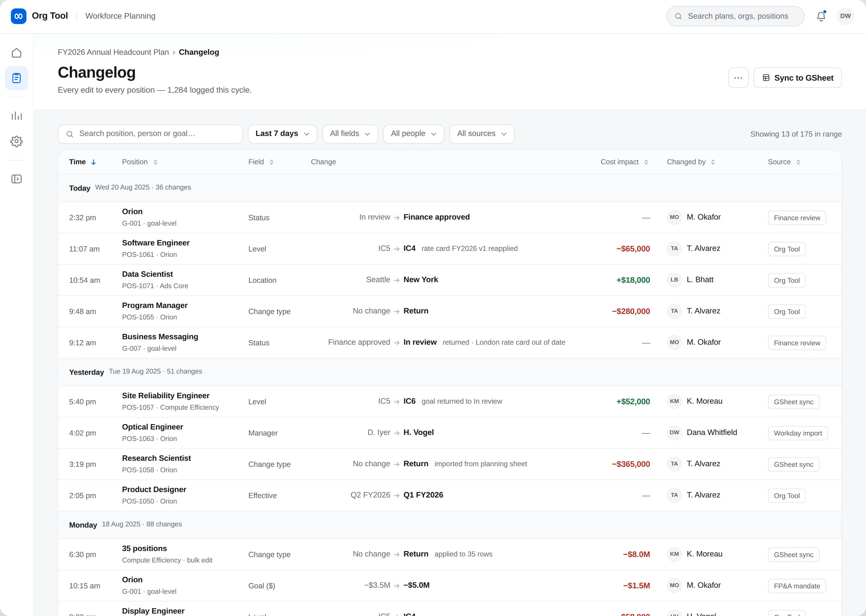Screen dimensions: 866x616
Task: Click the Changelog breadcrumb item
Action: point(199,52)
